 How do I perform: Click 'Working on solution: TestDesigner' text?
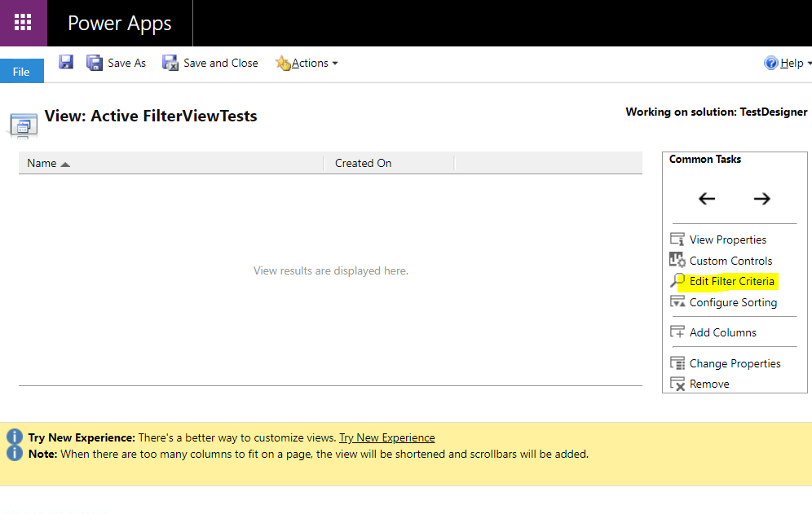pos(716,112)
